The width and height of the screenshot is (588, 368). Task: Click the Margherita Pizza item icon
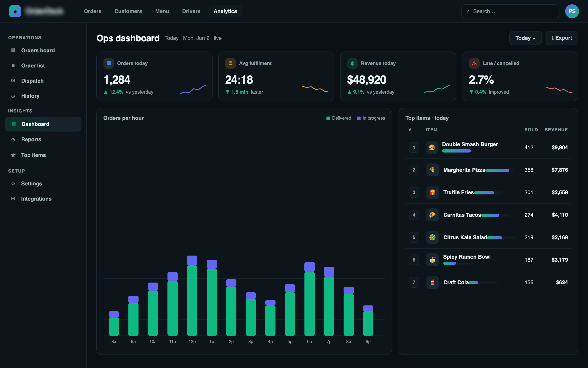click(432, 170)
